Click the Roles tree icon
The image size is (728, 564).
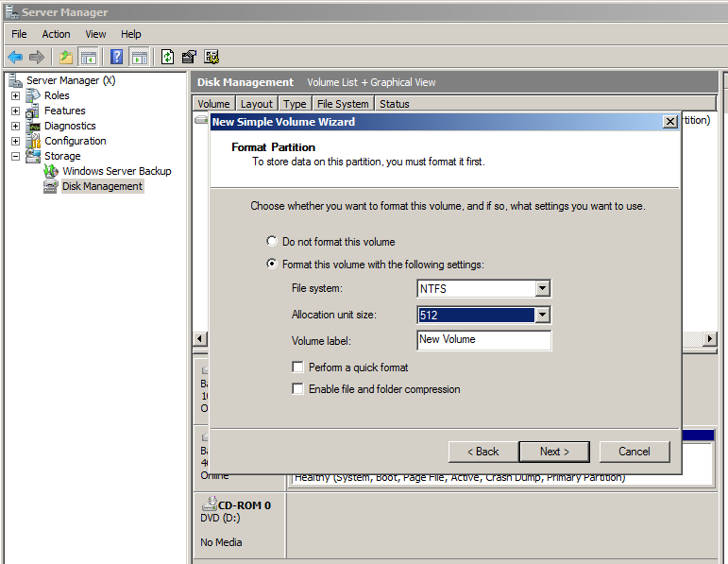coord(33,95)
